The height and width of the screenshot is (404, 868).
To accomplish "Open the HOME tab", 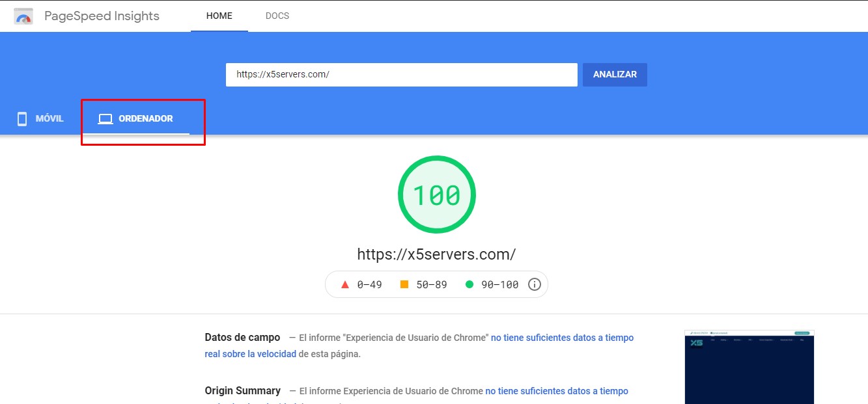I will 219,16.
